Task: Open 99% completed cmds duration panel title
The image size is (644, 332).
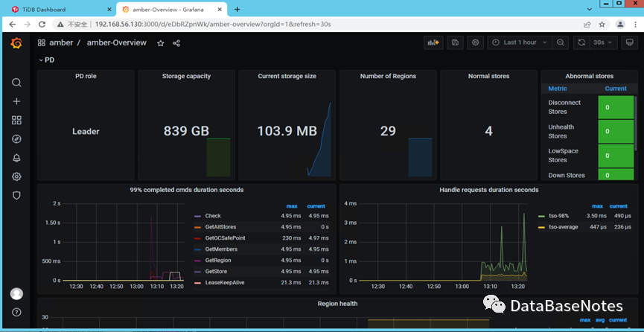Action: click(x=187, y=190)
